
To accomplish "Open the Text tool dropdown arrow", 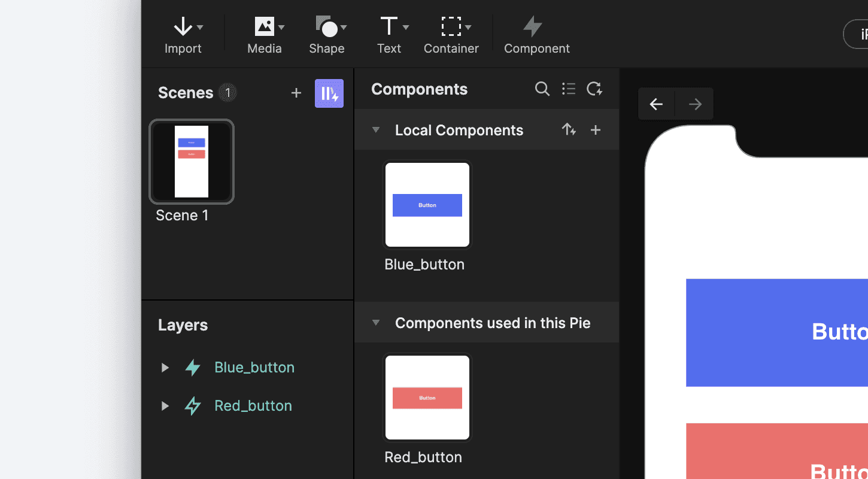I will pyautogui.click(x=406, y=27).
